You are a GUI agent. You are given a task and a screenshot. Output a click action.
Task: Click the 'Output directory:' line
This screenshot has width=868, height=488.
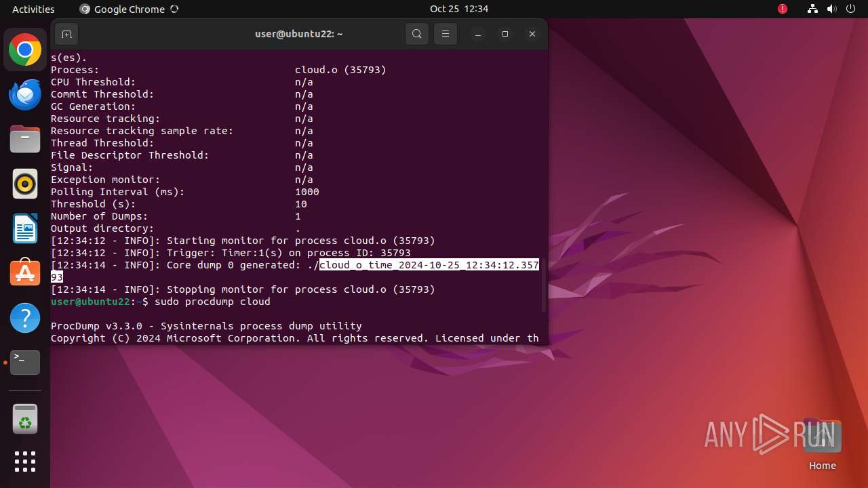tap(176, 228)
